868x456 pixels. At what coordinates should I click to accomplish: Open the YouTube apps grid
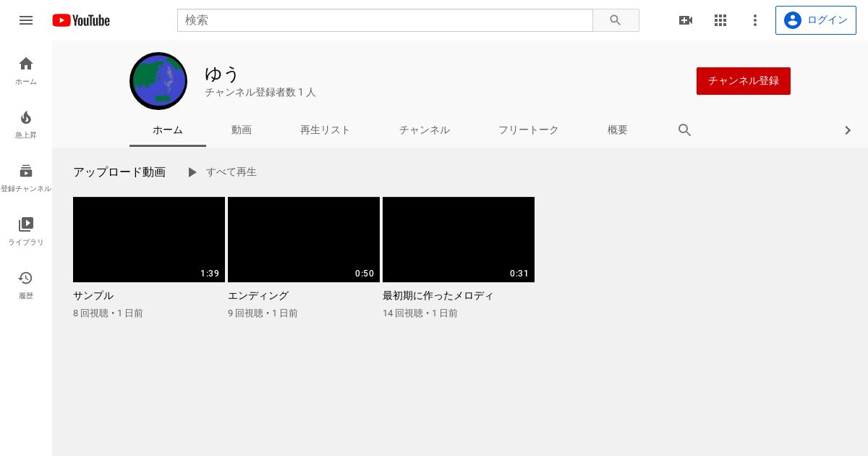pos(720,20)
